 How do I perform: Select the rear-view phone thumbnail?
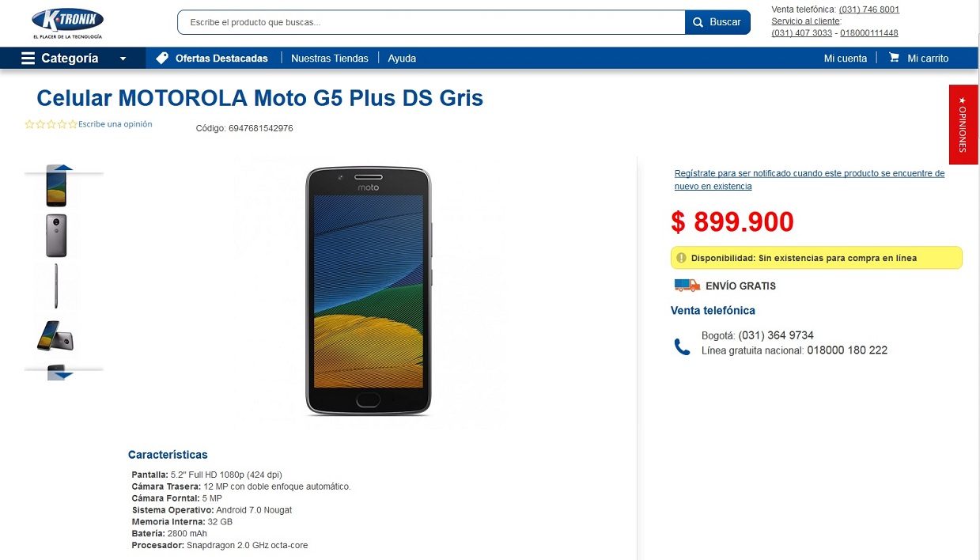[x=56, y=235]
